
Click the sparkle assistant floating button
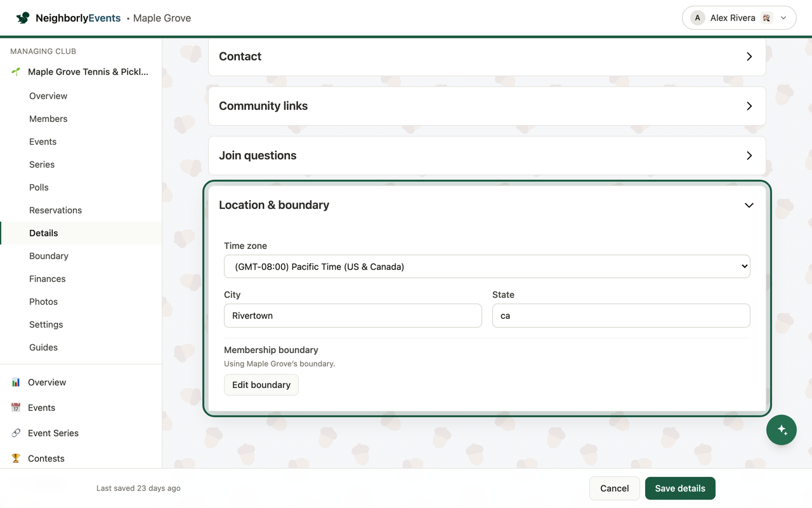pos(782,430)
